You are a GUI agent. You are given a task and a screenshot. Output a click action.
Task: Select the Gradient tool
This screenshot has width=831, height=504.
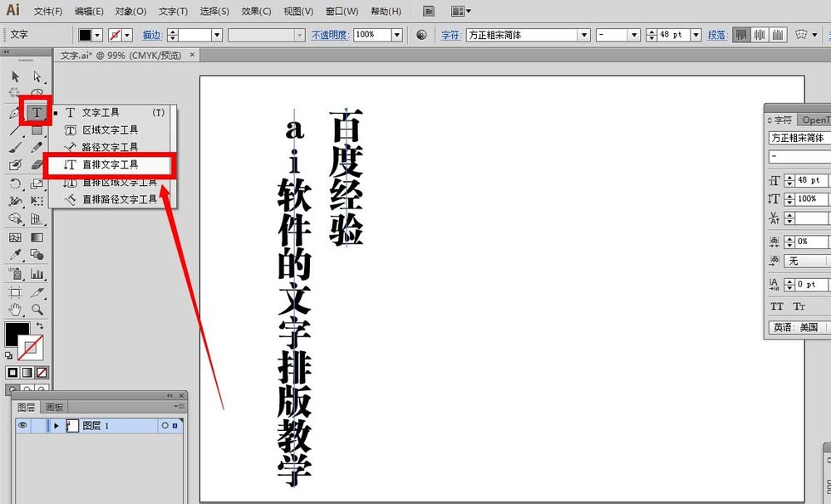coord(37,237)
